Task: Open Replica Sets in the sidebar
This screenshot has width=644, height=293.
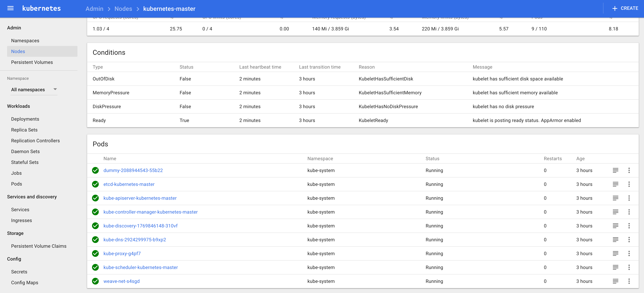Action: pos(24,130)
